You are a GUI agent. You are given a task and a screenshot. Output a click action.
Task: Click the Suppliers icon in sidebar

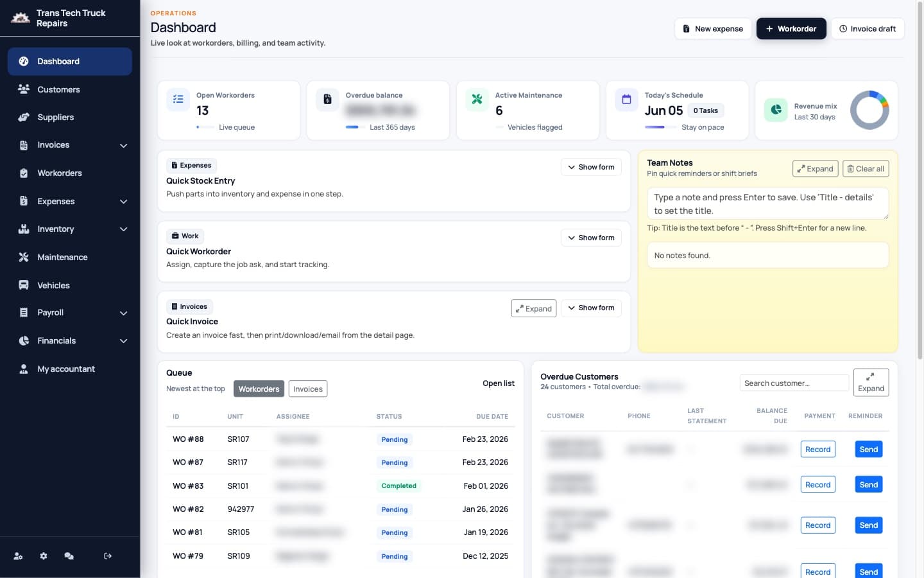(x=24, y=117)
